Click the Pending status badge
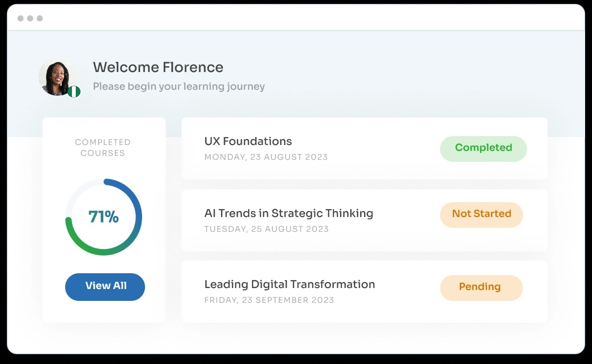 coord(481,287)
